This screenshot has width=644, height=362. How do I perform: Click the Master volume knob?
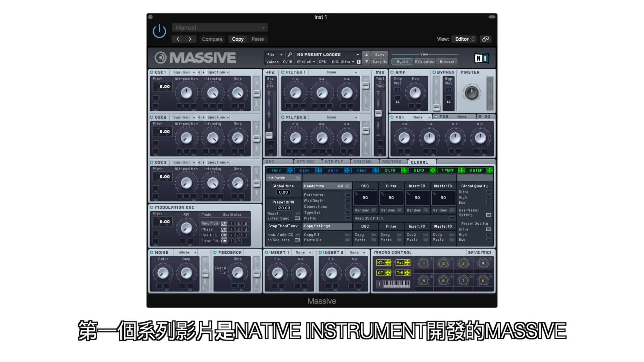[x=471, y=93]
